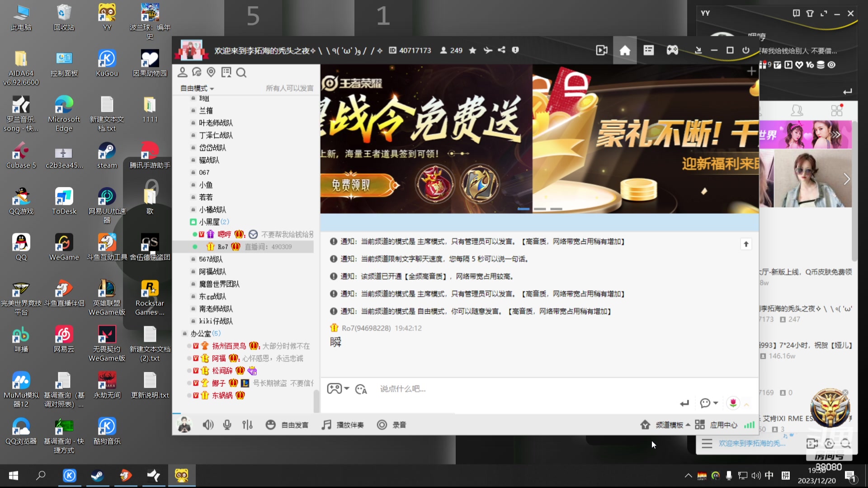The width and height of the screenshot is (868, 488).
Task: Mute the microphone icon
Action: 227,425
